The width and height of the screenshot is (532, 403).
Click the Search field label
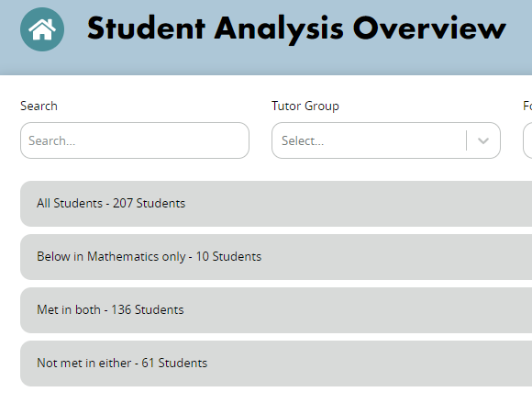pos(39,106)
